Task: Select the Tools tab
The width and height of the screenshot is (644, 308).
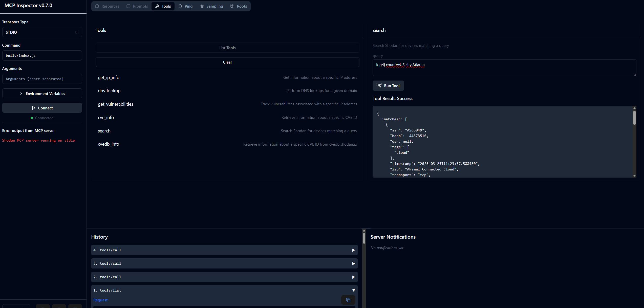Action: click(x=163, y=6)
